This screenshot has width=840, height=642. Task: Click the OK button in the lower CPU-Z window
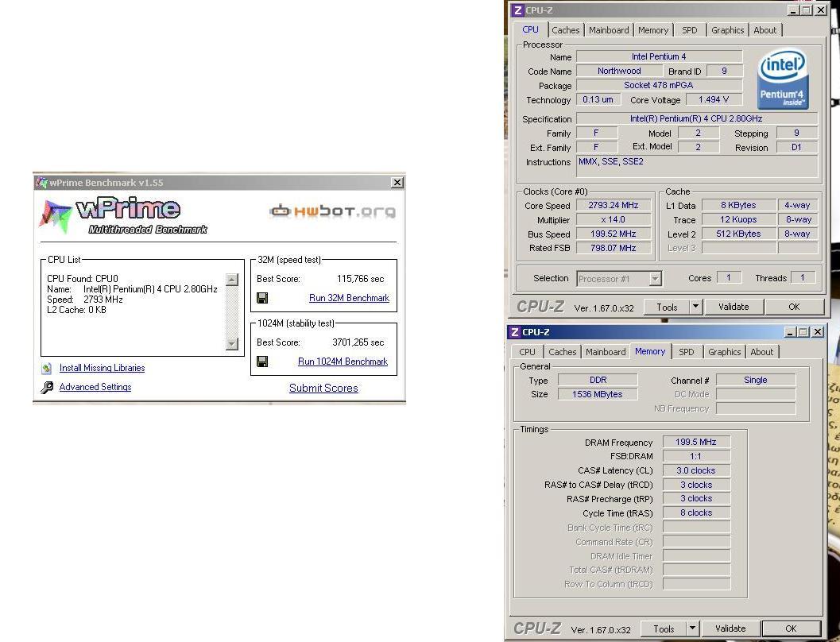point(791,628)
